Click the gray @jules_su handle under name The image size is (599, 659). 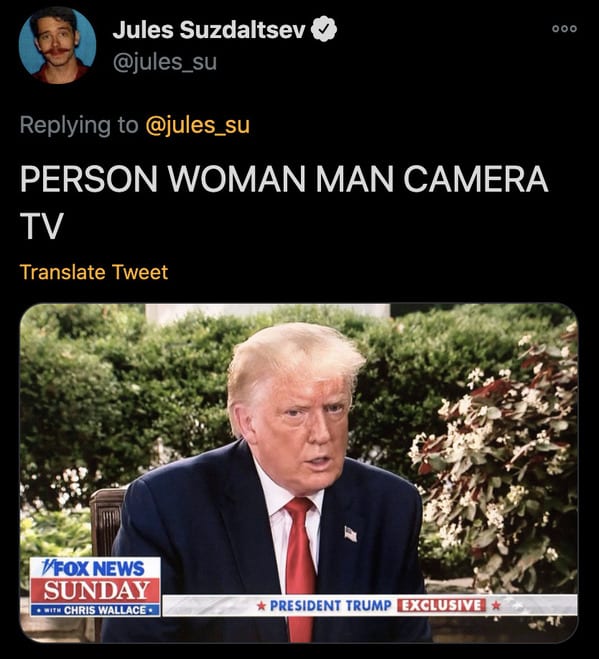[x=165, y=62]
